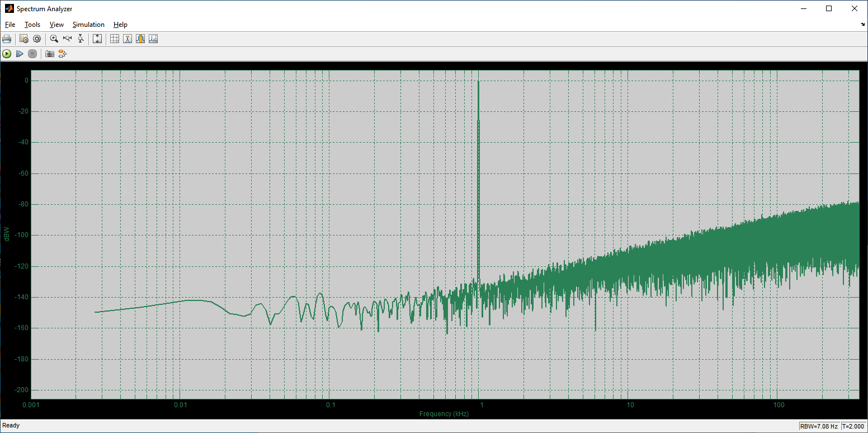
Task: Maximize the Spectrum Analyzer window
Action: point(829,8)
